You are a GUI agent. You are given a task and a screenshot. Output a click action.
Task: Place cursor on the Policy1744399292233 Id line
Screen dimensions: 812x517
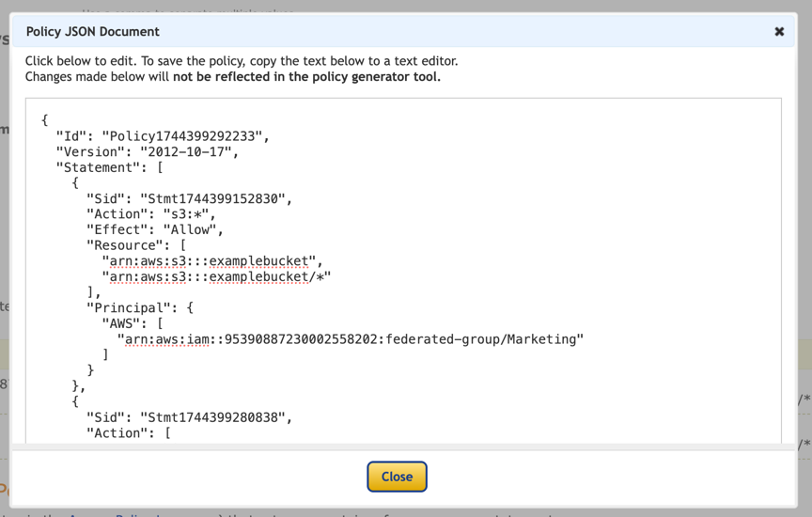(162, 136)
